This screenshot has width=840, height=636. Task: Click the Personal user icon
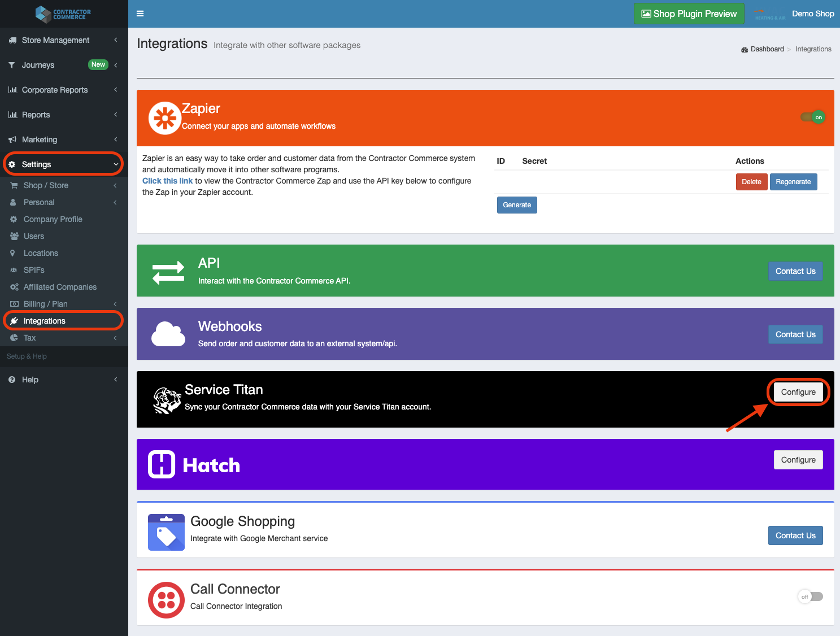tap(13, 202)
